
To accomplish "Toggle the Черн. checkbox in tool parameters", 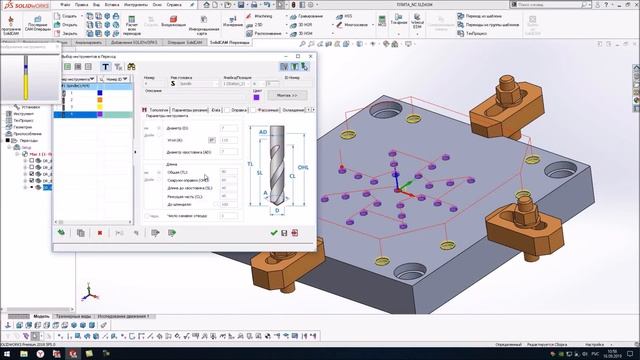I will (147, 216).
